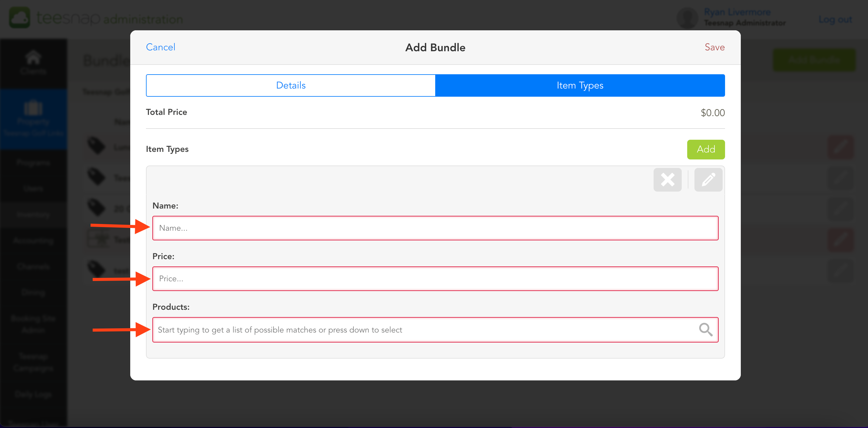Image resolution: width=868 pixels, height=428 pixels.
Task: Focus the Price input field
Action: pos(435,279)
